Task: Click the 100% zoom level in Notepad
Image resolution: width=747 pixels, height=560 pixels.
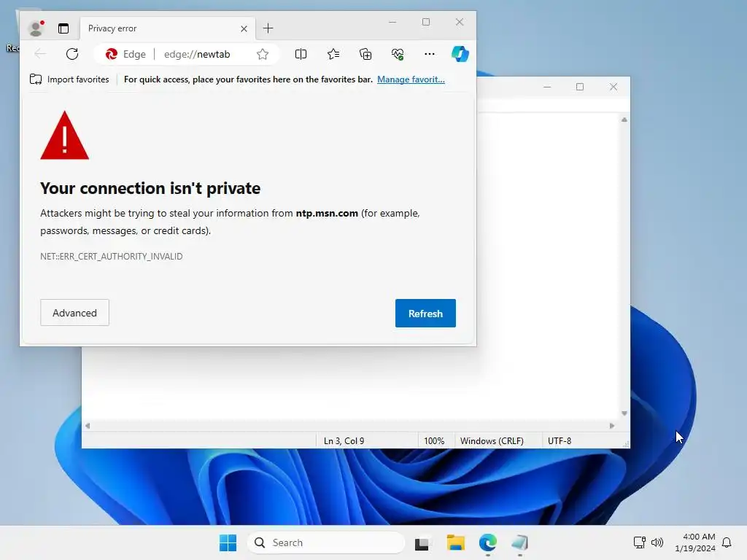Action: (x=434, y=441)
